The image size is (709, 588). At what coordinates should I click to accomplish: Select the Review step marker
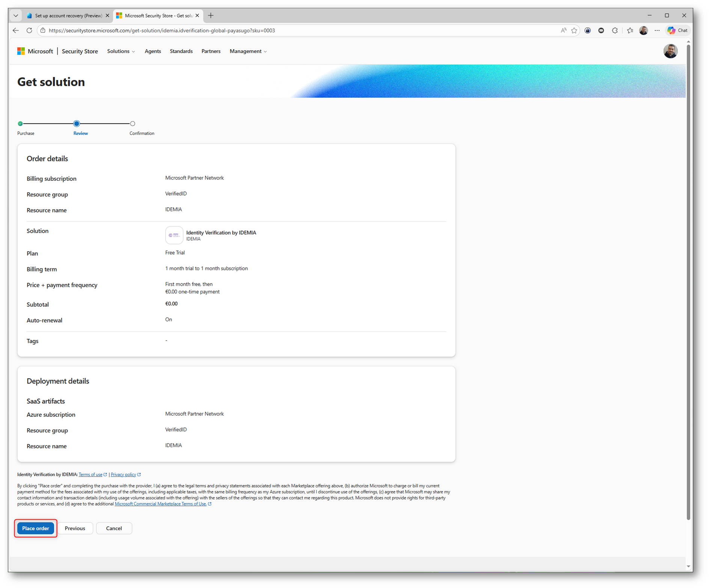[x=77, y=124]
